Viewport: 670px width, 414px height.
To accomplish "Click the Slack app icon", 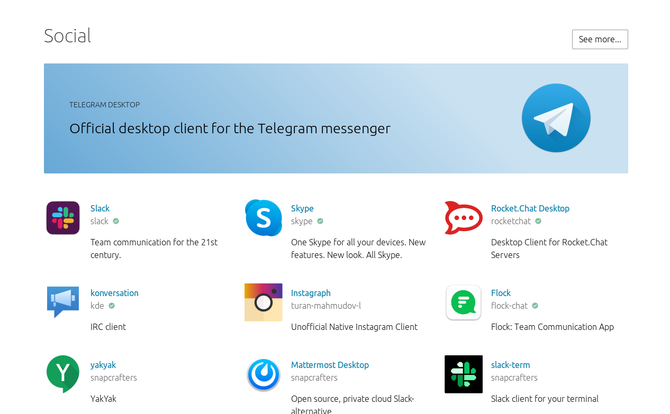I will [x=63, y=218].
